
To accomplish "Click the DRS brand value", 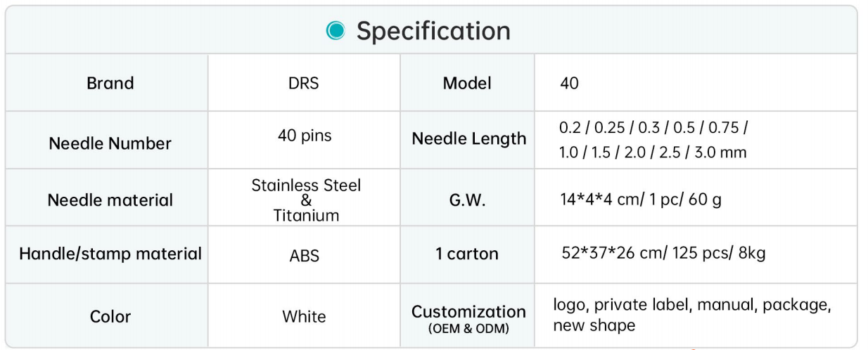I will [304, 83].
